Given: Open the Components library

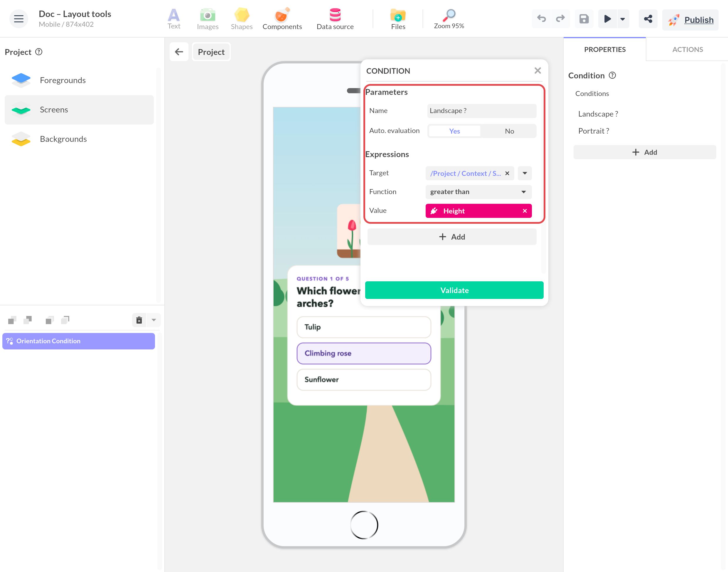Looking at the screenshot, I should click(282, 19).
